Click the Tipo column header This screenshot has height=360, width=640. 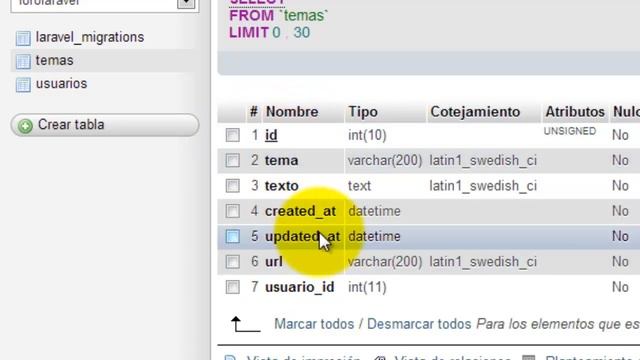(363, 112)
